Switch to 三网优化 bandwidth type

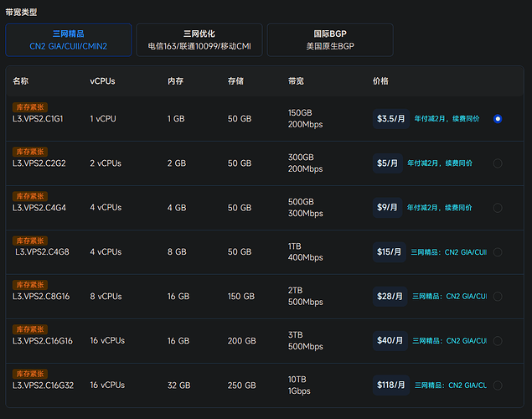click(x=199, y=40)
